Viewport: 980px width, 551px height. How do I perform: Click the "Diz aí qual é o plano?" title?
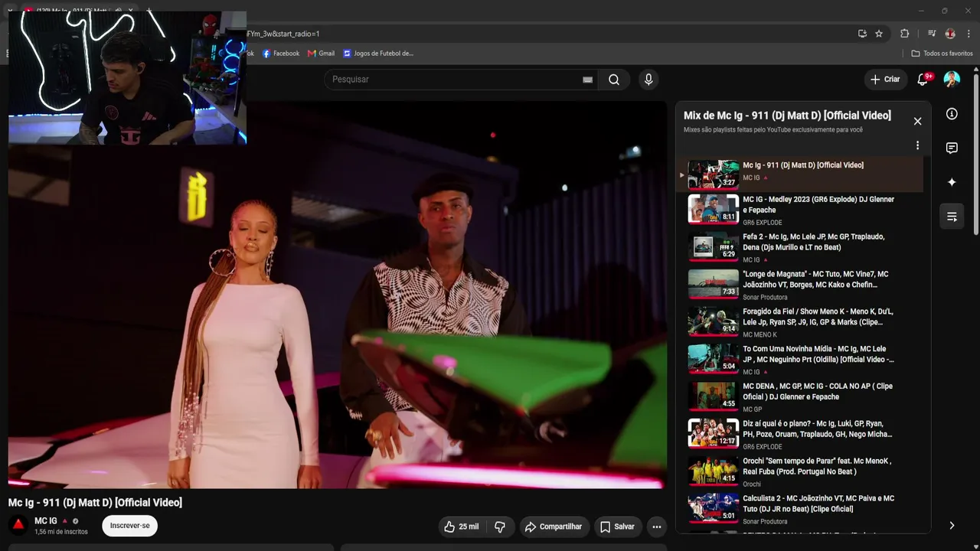point(817,429)
